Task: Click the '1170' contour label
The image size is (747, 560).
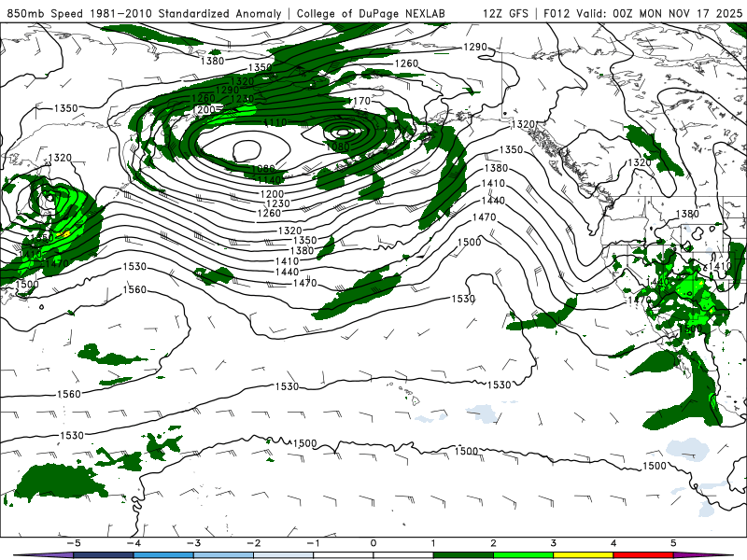Action: coord(359,101)
